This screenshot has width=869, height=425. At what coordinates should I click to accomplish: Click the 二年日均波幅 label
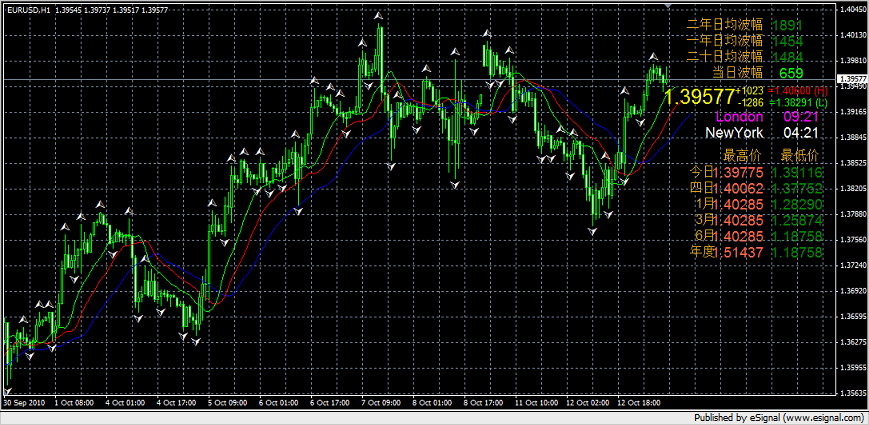724,24
